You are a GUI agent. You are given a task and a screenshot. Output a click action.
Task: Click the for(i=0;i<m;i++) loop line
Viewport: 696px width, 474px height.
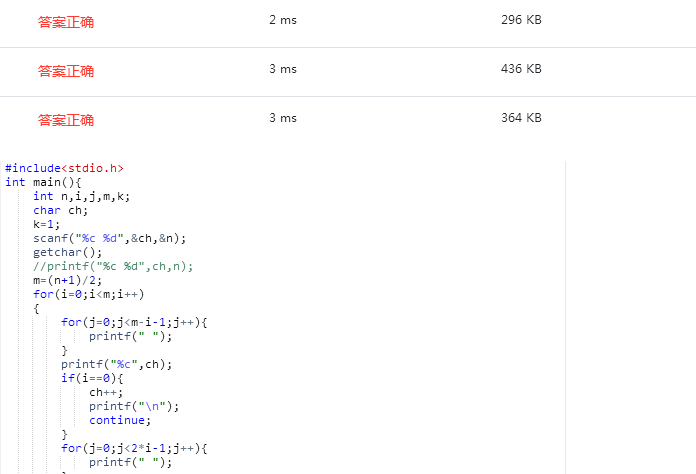88,294
